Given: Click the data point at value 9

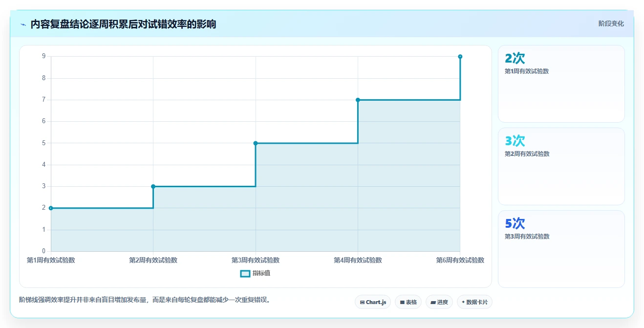Looking at the screenshot, I should (460, 57).
